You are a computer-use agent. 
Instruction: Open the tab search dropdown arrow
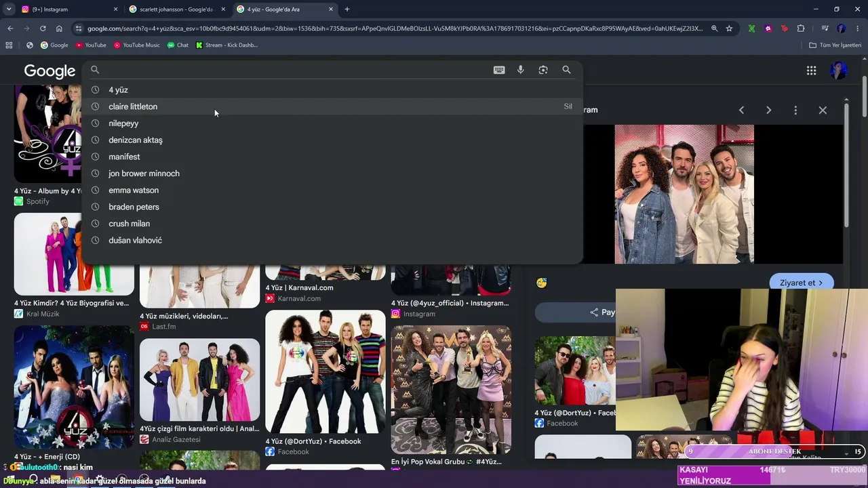(x=9, y=9)
